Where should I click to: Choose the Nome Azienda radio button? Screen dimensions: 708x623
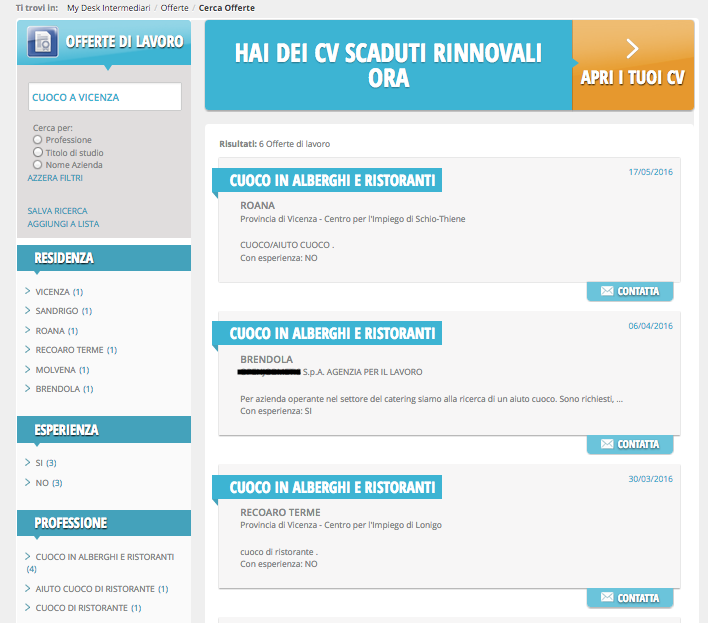tap(38, 165)
